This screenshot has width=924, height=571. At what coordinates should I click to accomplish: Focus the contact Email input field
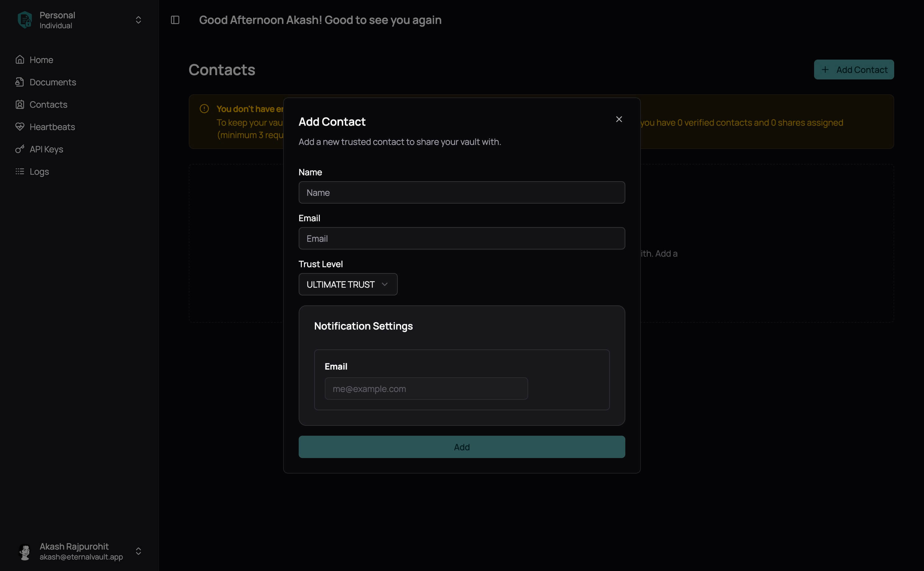[x=462, y=238]
